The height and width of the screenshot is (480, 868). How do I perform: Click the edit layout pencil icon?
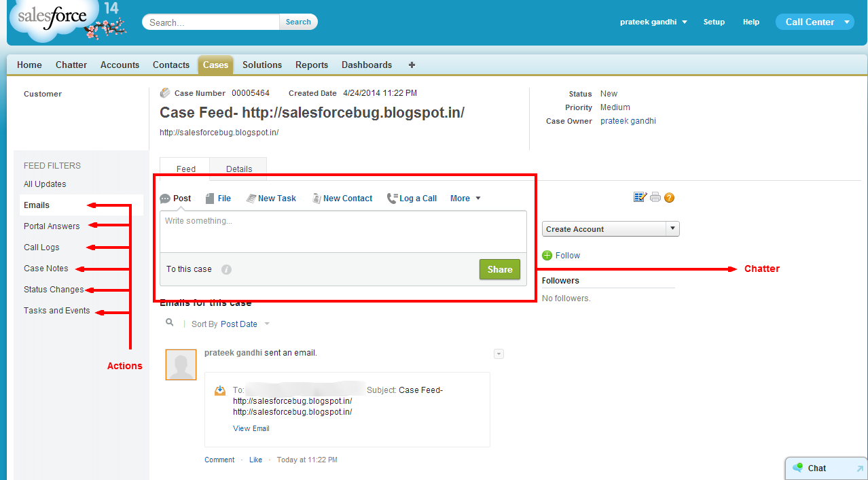pyautogui.click(x=639, y=196)
